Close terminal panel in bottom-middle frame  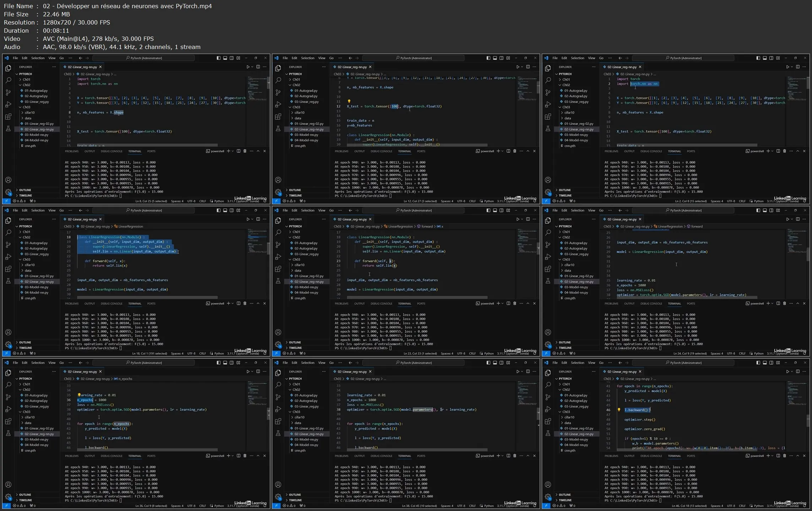(534, 456)
